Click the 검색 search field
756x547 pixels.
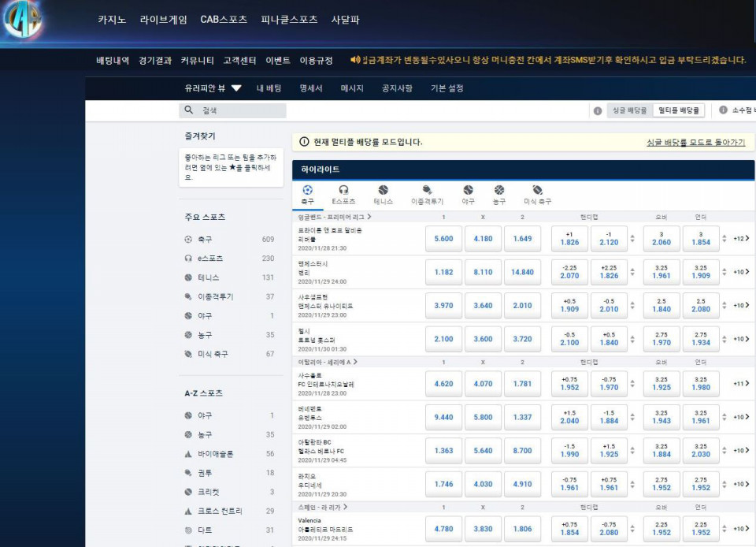pyautogui.click(x=233, y=110)
